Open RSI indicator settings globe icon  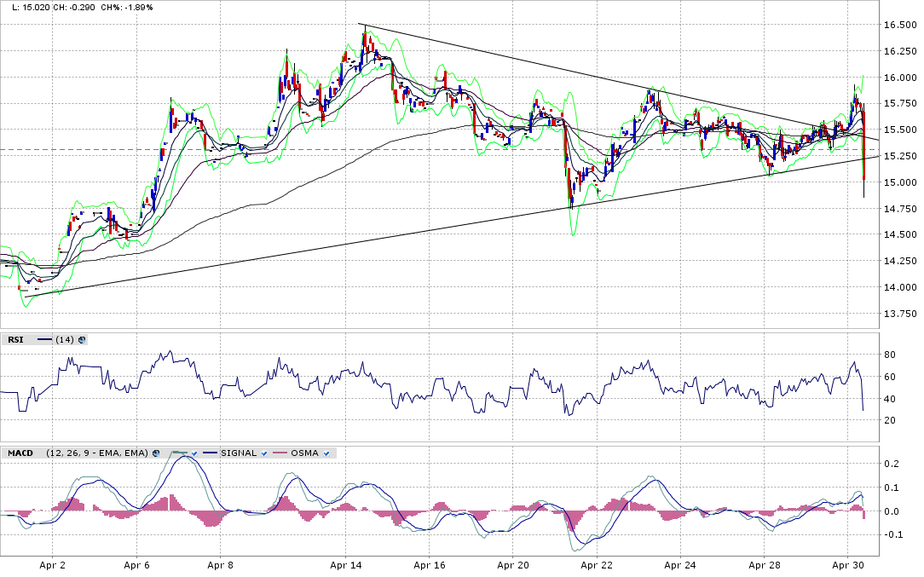pyautogui.click(x=82, y=339)
